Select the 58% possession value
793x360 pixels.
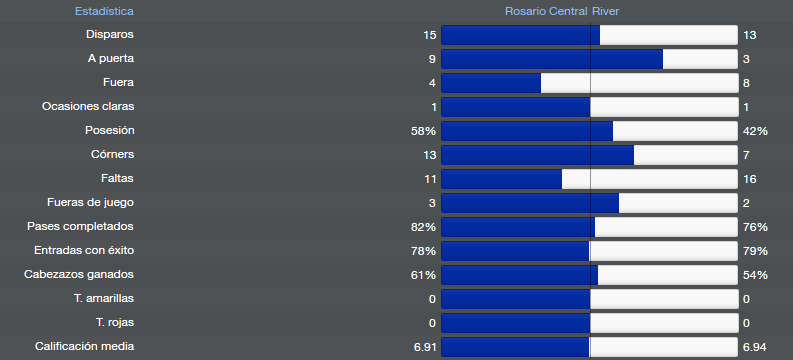[423, 131]
